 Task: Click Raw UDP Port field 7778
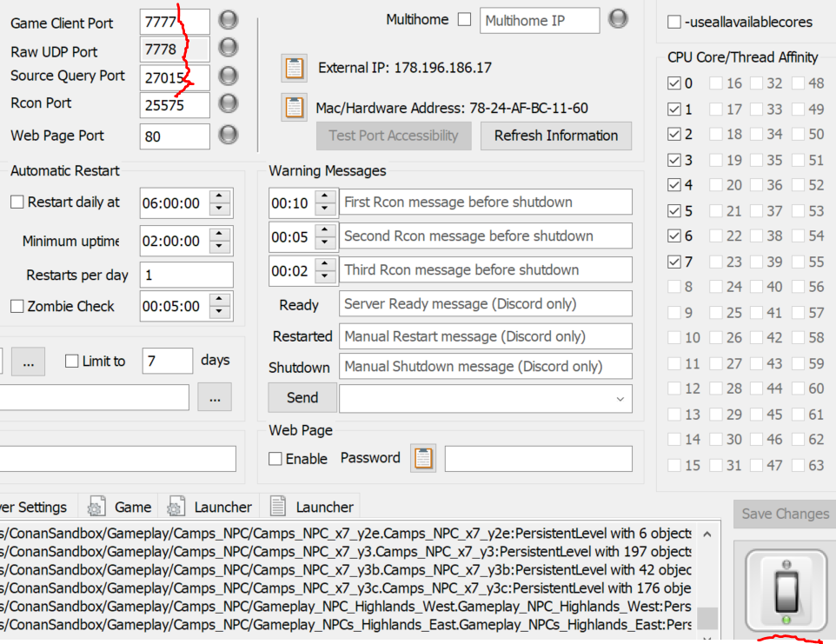[175, 50]
